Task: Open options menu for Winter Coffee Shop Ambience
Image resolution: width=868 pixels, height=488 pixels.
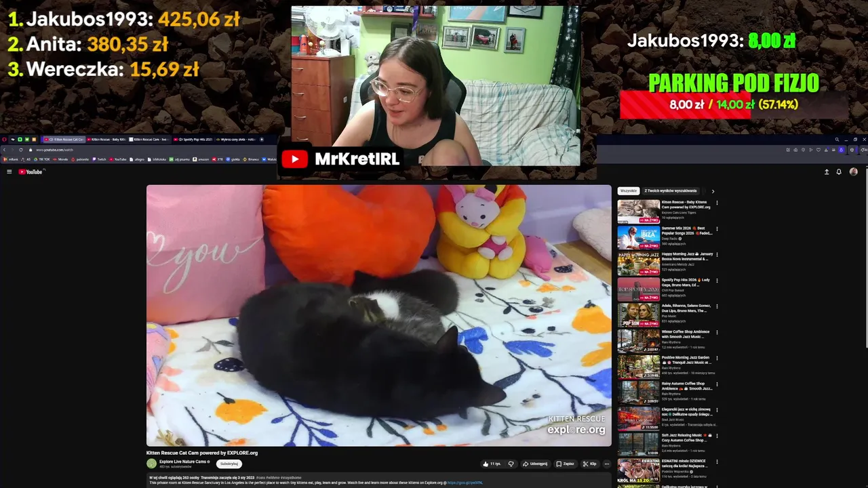Action: point(717,332)
